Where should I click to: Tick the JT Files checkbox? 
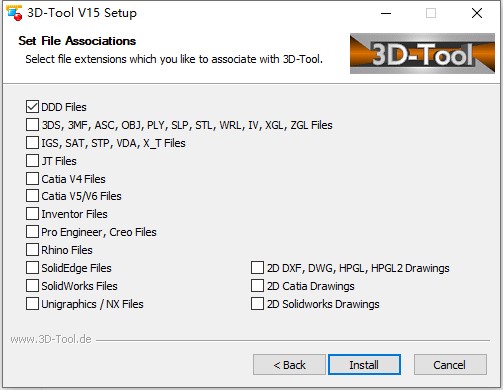click(32, 161)
